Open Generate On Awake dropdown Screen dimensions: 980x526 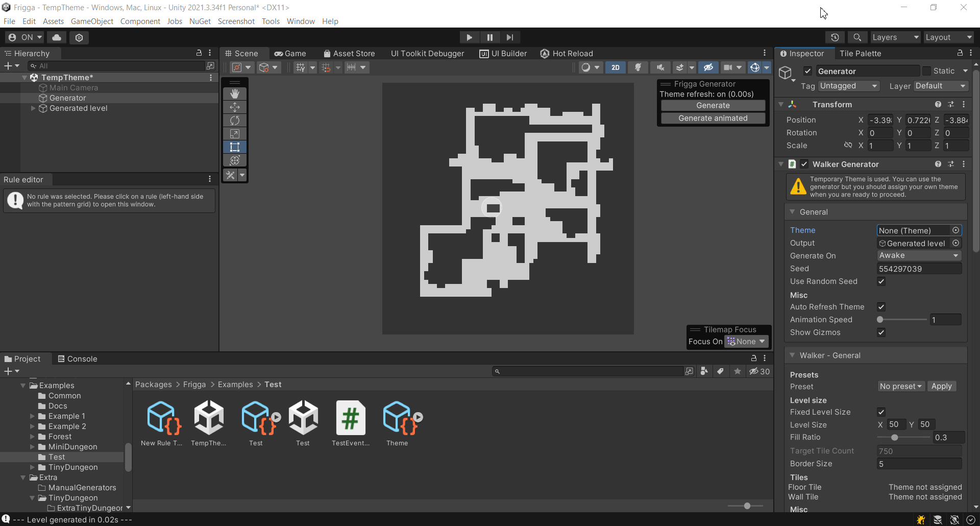pos(919,255)
